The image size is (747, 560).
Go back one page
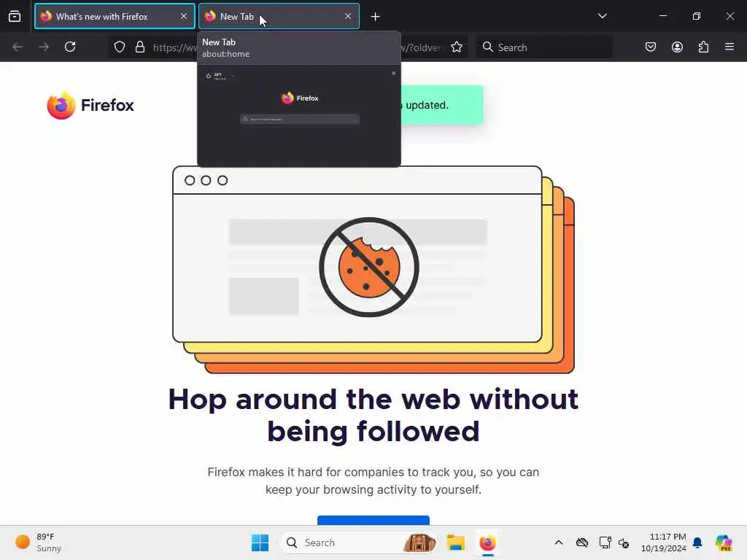[x=18, y=47]
